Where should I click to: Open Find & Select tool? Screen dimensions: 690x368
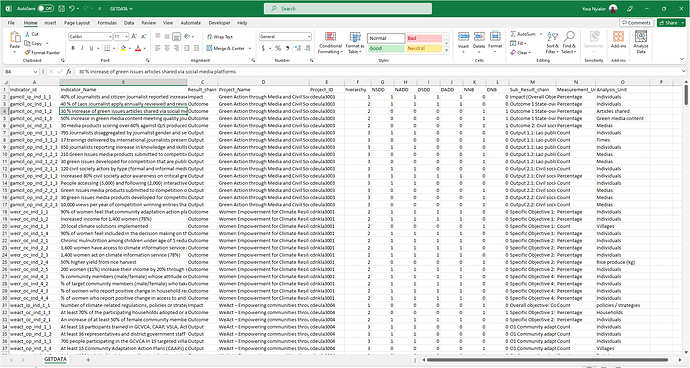(569, 42)
